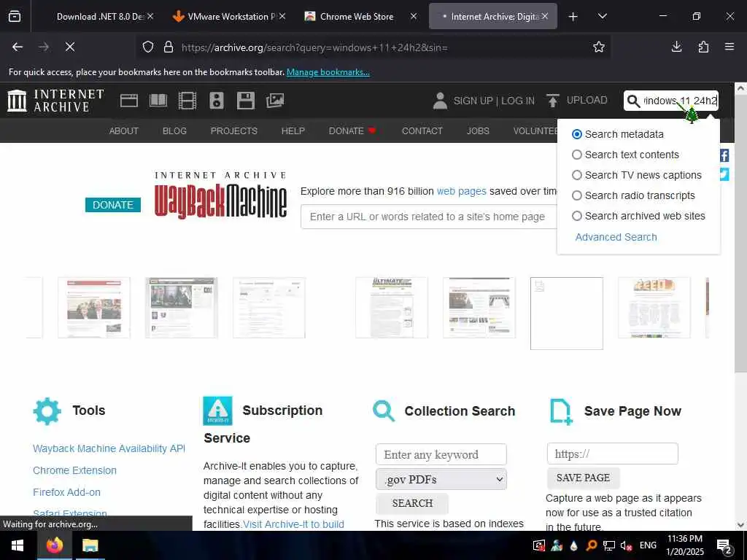
Task: Click the SEARCH collection button
Action: pyautogui.click(x=412, y=503)
